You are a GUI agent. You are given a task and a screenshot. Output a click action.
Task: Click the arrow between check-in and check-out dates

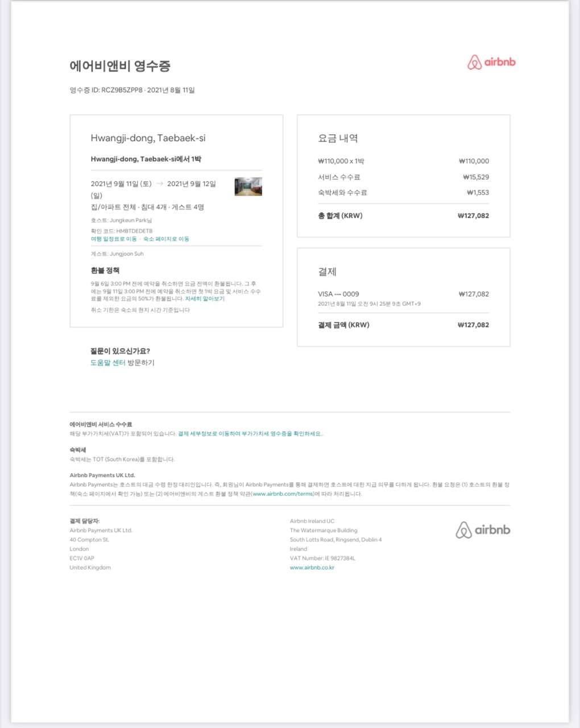coord(159,184)
